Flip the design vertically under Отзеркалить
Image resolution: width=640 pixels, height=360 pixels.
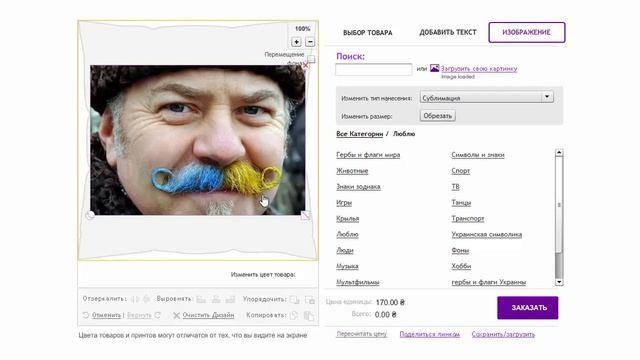(x=146, y=299)
